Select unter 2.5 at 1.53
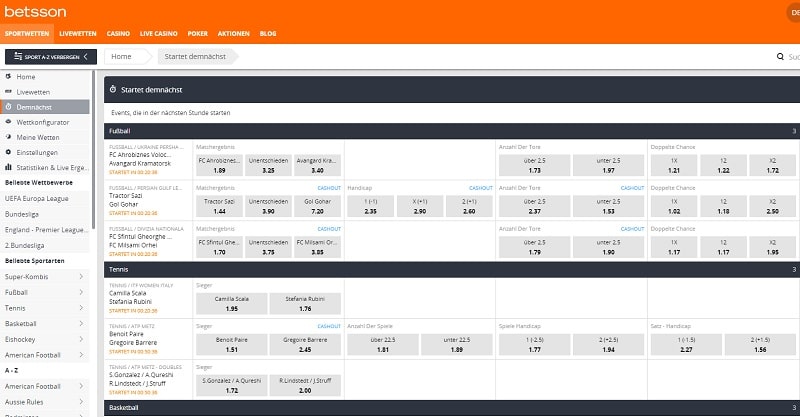This screenshot has height=417, width=800. click(608, 206)
